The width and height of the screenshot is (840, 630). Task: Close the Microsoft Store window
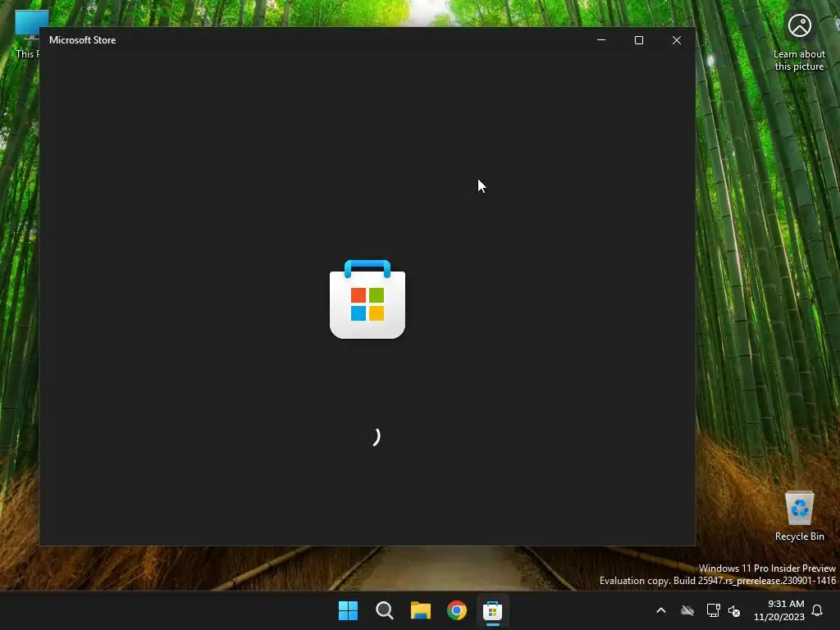click(x=677, y=40)
